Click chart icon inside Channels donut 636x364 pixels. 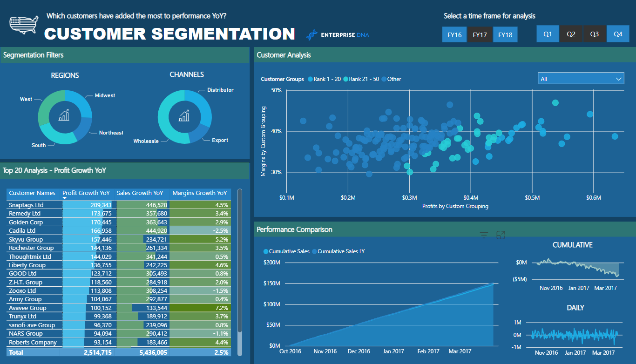point(184,115)
